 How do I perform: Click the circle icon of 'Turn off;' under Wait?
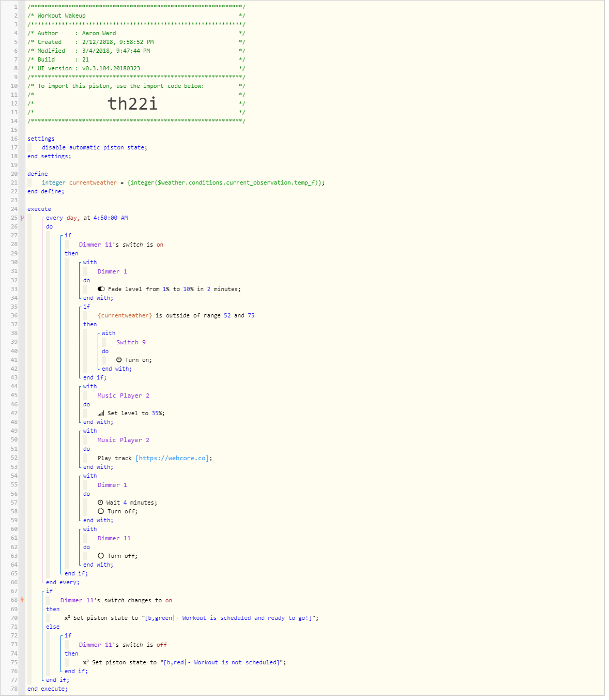point(101,511)
